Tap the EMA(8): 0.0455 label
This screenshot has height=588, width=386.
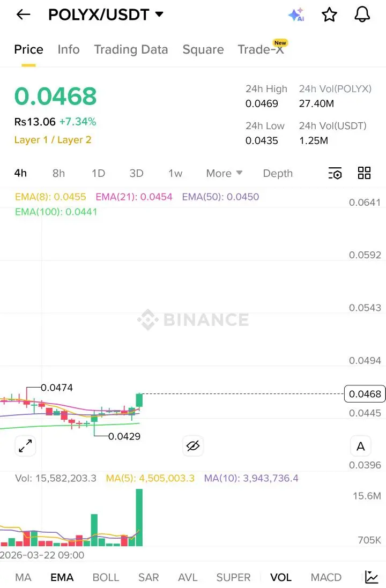click(x=50, y=197)
